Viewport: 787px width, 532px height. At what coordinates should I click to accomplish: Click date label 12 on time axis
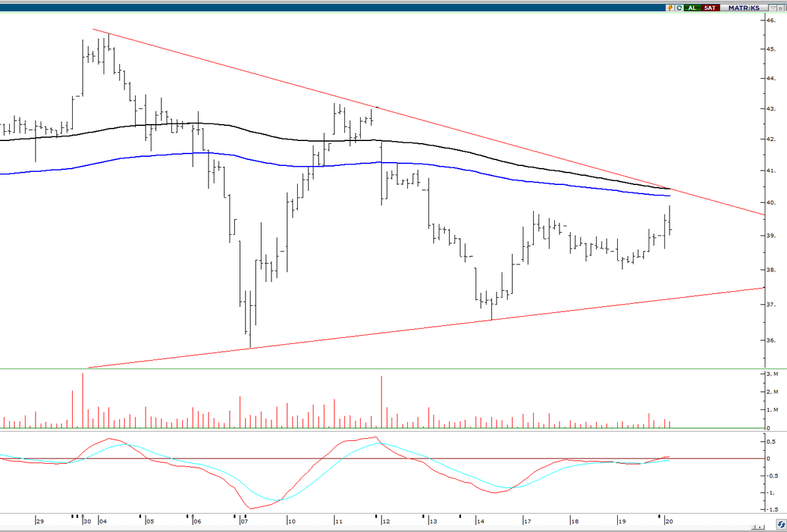point(386,522)
